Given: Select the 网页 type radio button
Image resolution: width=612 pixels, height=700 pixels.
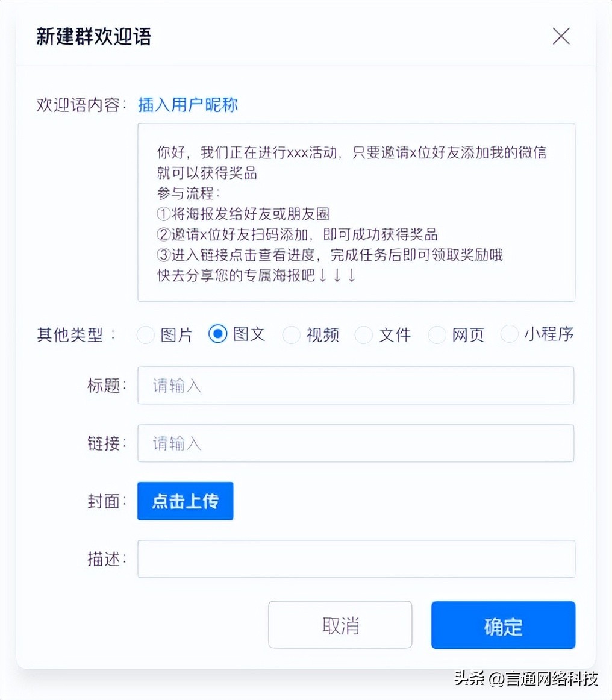Looking at the screenshot, I should 437,334.
